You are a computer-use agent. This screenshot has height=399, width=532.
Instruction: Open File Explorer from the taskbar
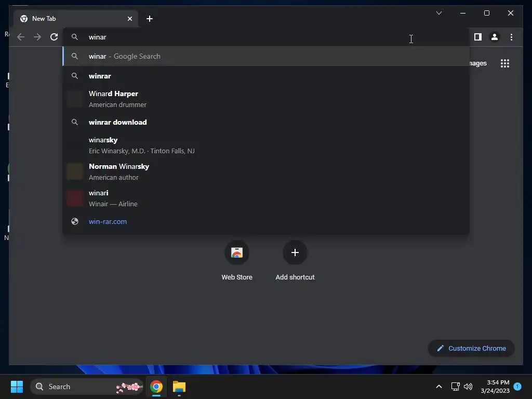[179, 387]
